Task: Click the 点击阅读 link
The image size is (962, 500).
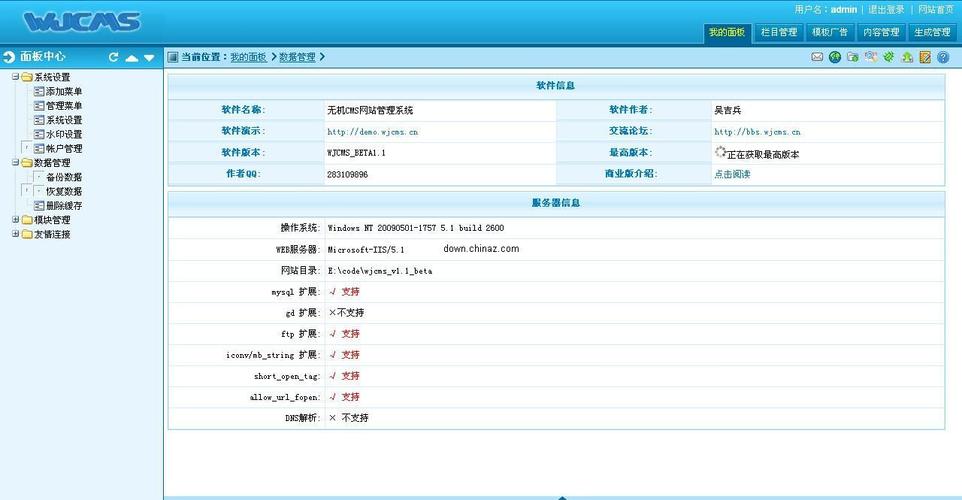Action: [732, 174]
